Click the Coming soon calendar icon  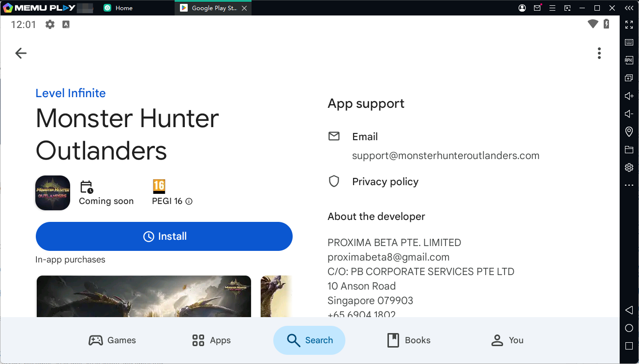pyautogui.click(x=87, y=187)
